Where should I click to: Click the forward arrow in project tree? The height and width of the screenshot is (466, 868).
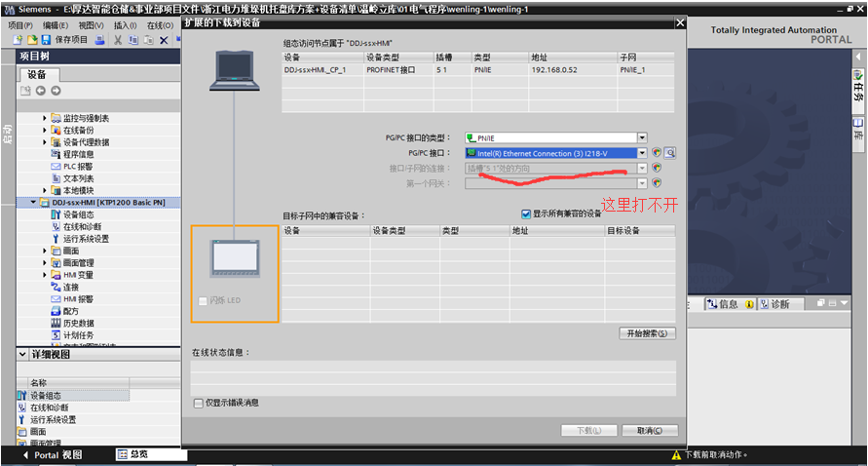[x=56, y=91]
